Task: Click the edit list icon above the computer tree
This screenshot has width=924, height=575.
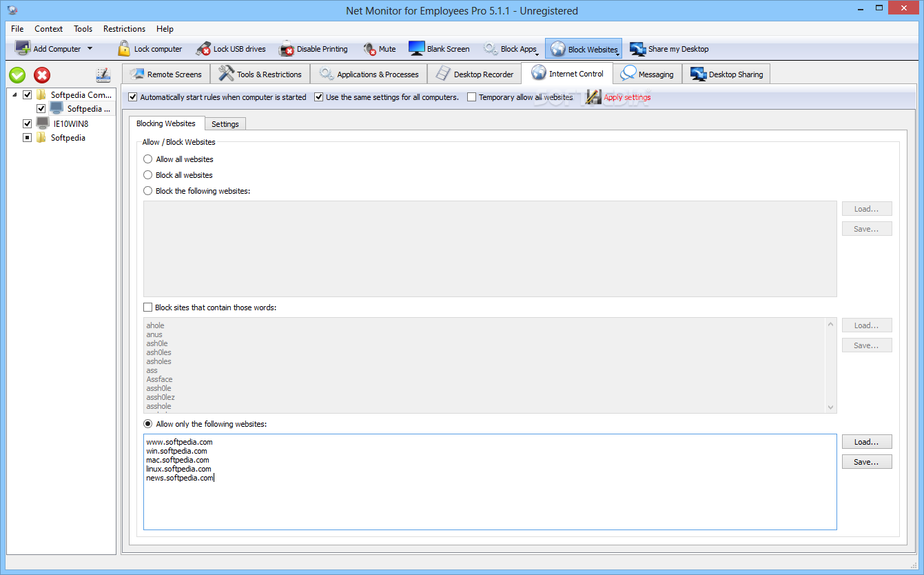Action: point(103,75)
